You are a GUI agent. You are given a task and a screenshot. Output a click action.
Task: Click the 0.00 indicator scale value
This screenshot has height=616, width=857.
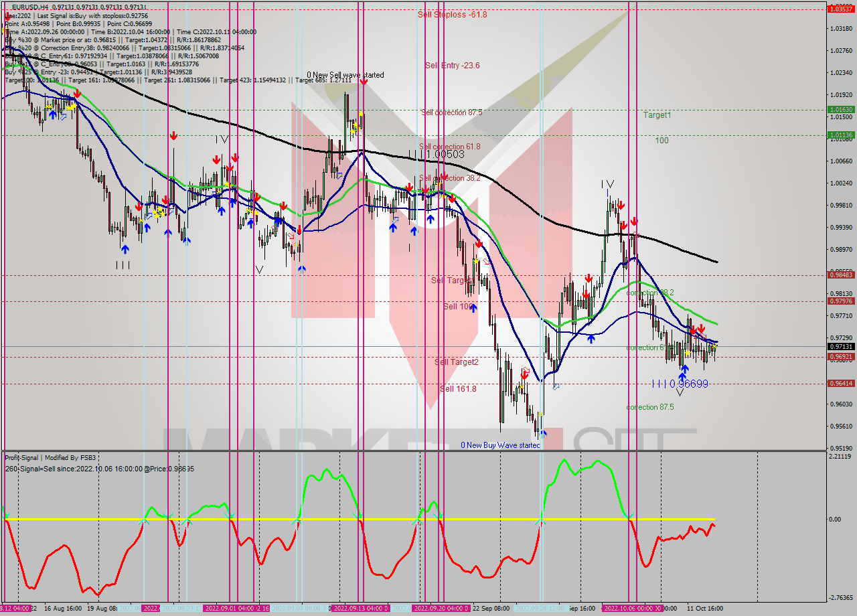click(x=835, y=519)
